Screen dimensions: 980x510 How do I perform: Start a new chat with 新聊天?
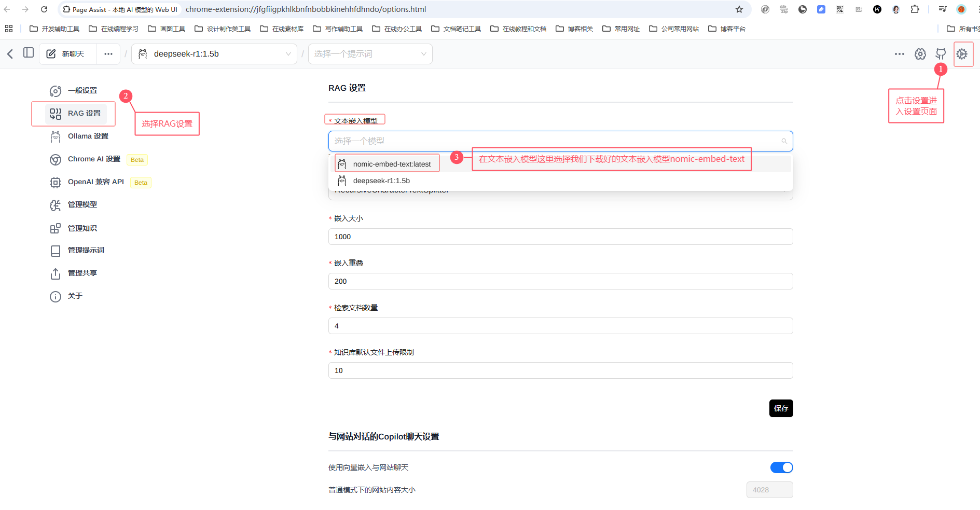68,53
